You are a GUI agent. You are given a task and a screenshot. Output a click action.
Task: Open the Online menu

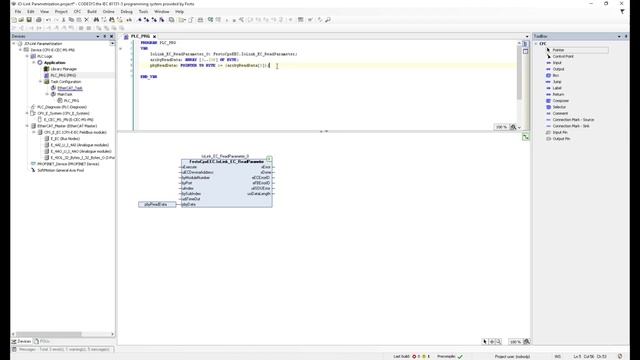(x=109, y=11)
